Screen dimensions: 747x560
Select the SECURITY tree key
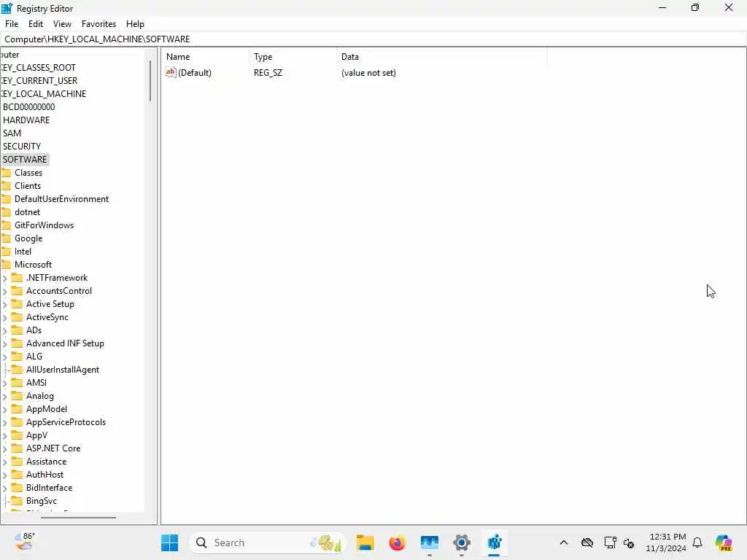(x=22, y=146)
